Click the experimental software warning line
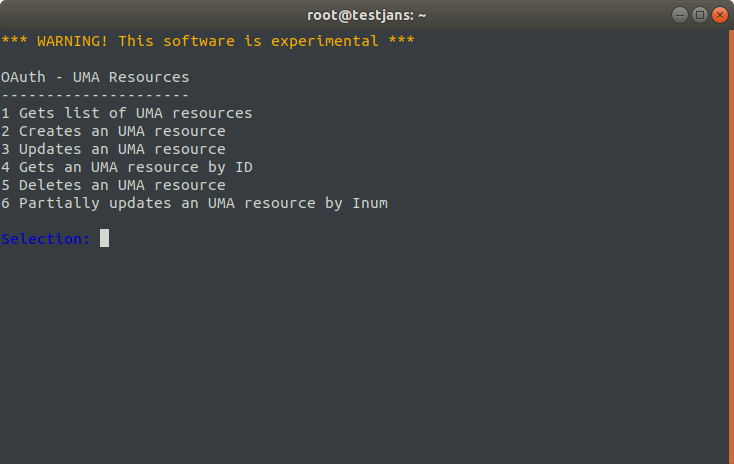Image resolution: width=734 pixels, height=464 pixels. tap(208, 41)
